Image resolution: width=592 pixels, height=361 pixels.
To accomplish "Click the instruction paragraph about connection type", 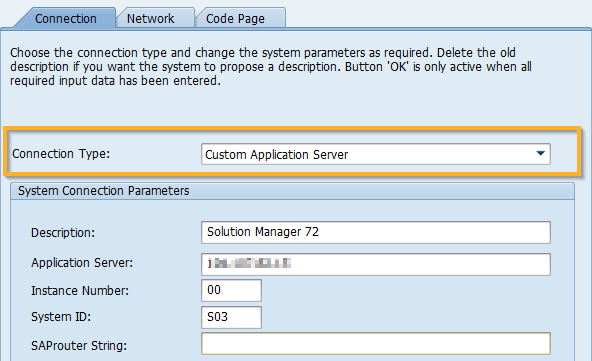I will [271, 66].
